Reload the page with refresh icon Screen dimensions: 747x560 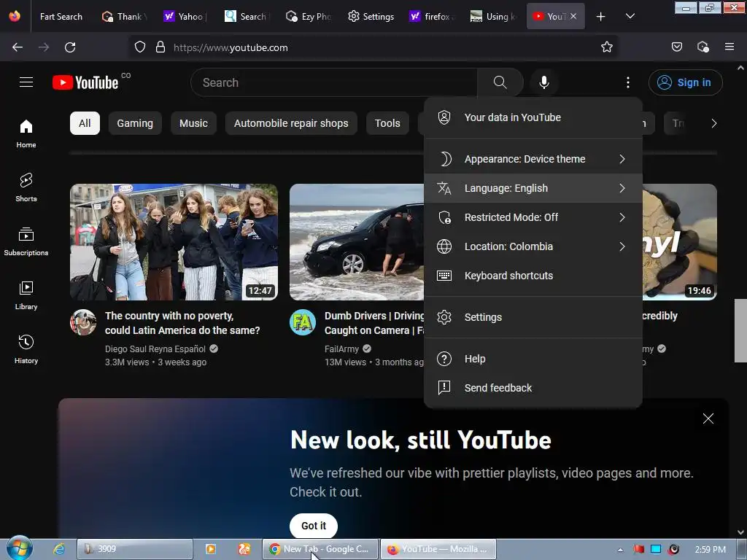(70, 47)
